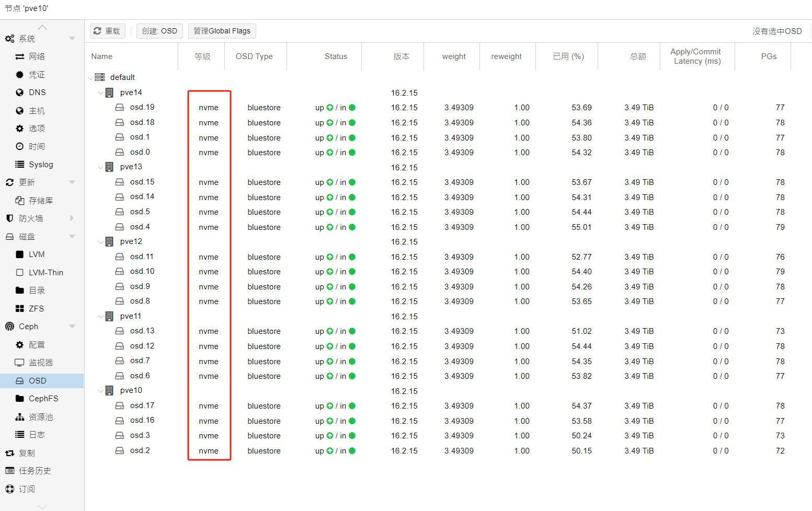
Task: Open the Ceph 日志 log item
Action: pyautogui.click(x=42, y=435)
